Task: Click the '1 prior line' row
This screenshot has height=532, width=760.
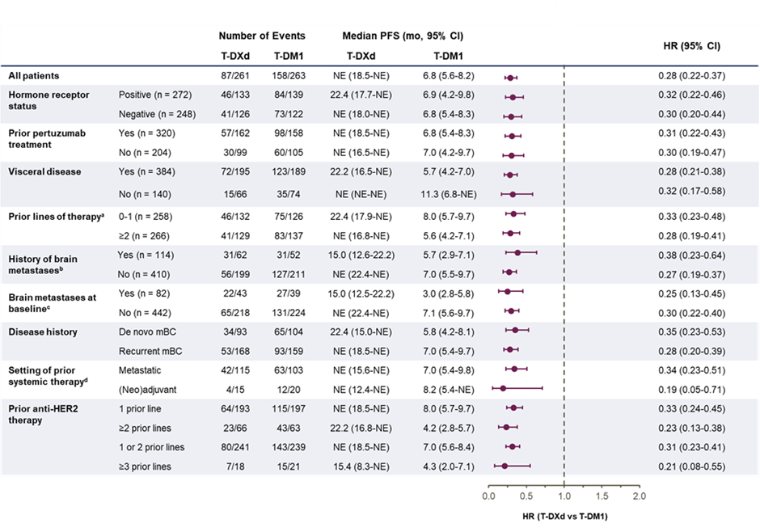Action: pos(140,408)
